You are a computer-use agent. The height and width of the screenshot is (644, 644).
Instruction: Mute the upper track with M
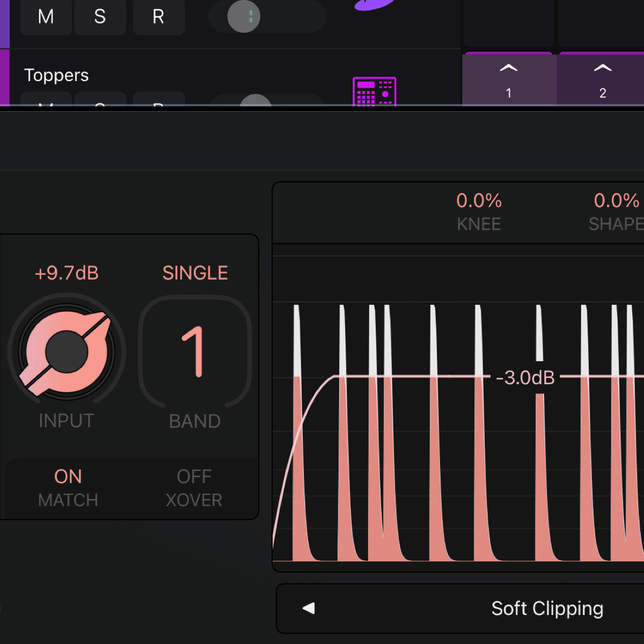[46, 17]
